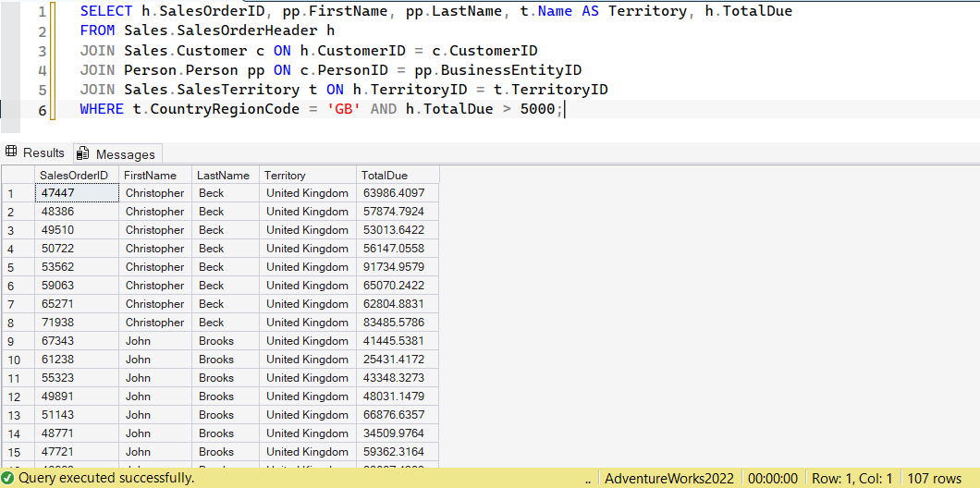The width and height of the screenshot is (980, 488).
Task: Click TotalDue value 62804.8831
Action: point(398,304)
